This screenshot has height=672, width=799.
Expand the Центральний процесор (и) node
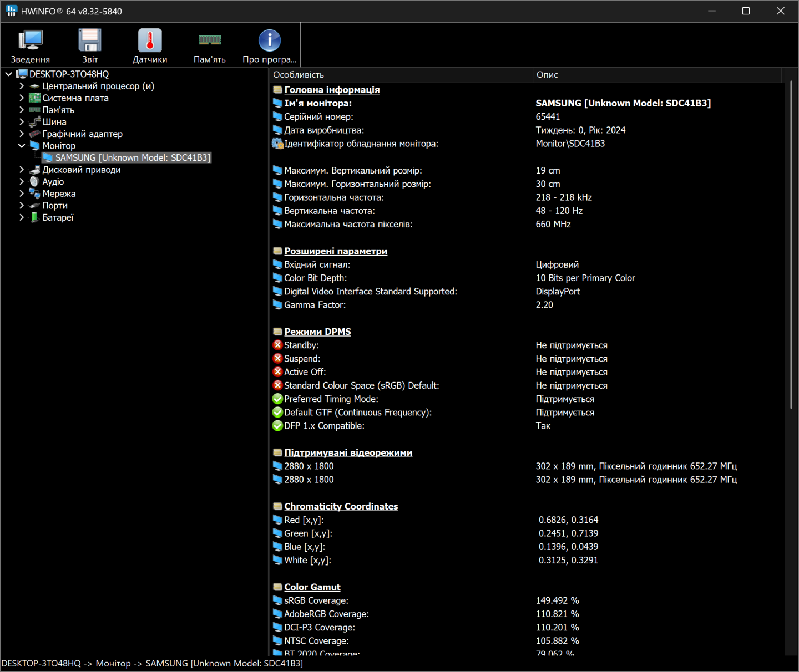tap(22, 86)
